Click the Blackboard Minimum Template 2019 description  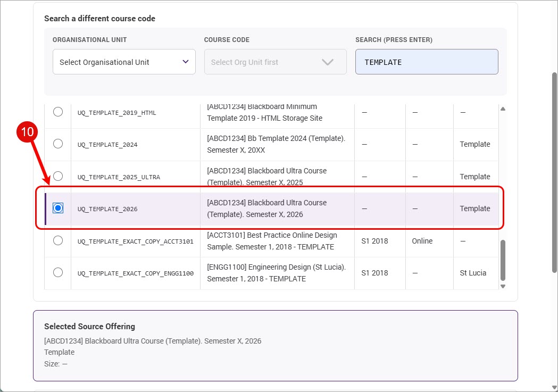click(x=265, y=112)
